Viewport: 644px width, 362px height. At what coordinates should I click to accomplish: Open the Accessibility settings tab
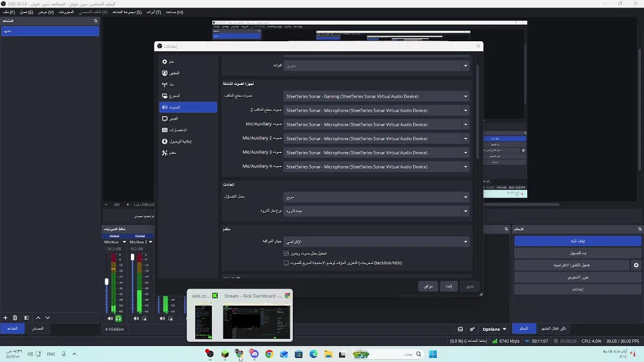click(188, 141)
